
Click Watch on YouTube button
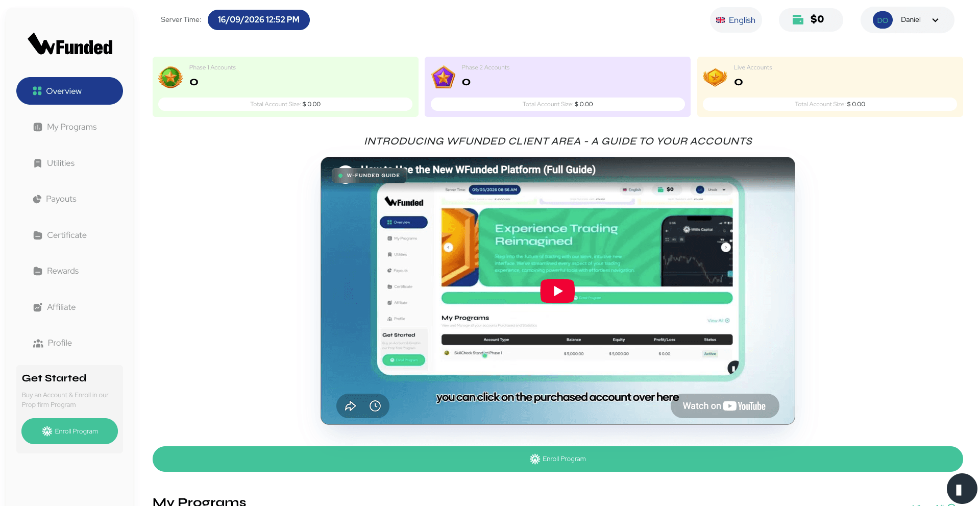pos(725,406)
